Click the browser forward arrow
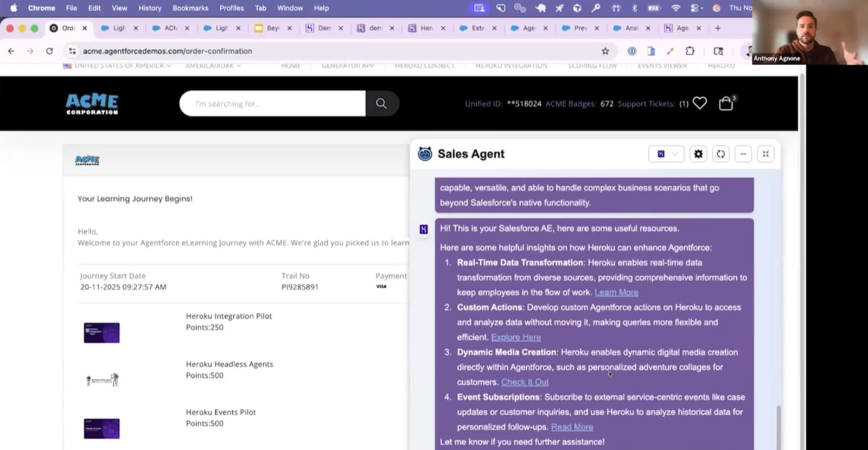This screenshot has height=450, width=868. click(30, 51)
